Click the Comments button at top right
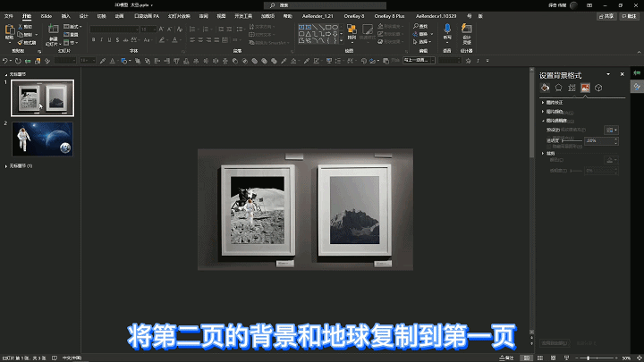The width and height of the screenshot is (644, 362). (629, 16)
